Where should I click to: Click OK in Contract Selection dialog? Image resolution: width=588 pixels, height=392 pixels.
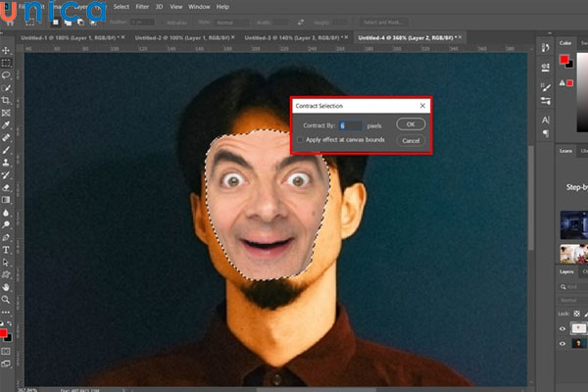[411, 124]
